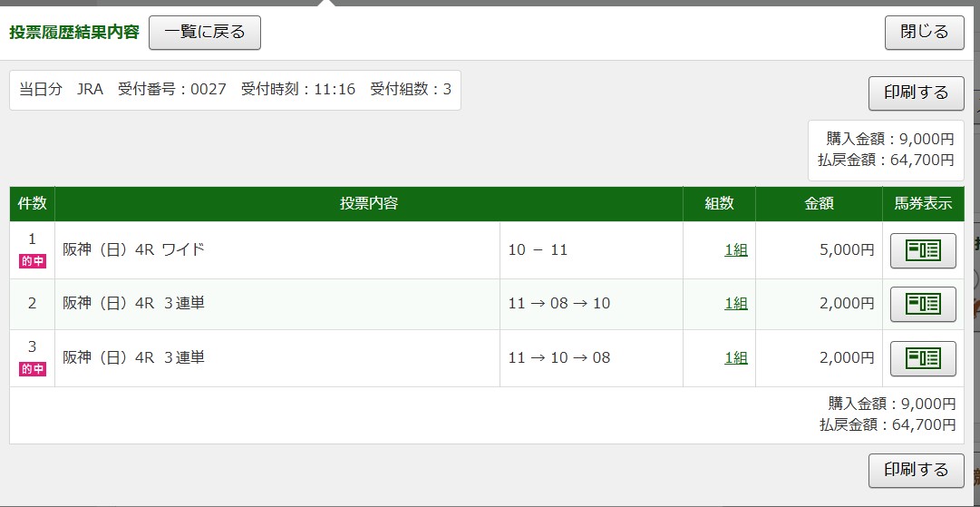This screenshot has width=980, height=507.
Task: Click the 投票内容 column header
Action: [x=369, y=204]
